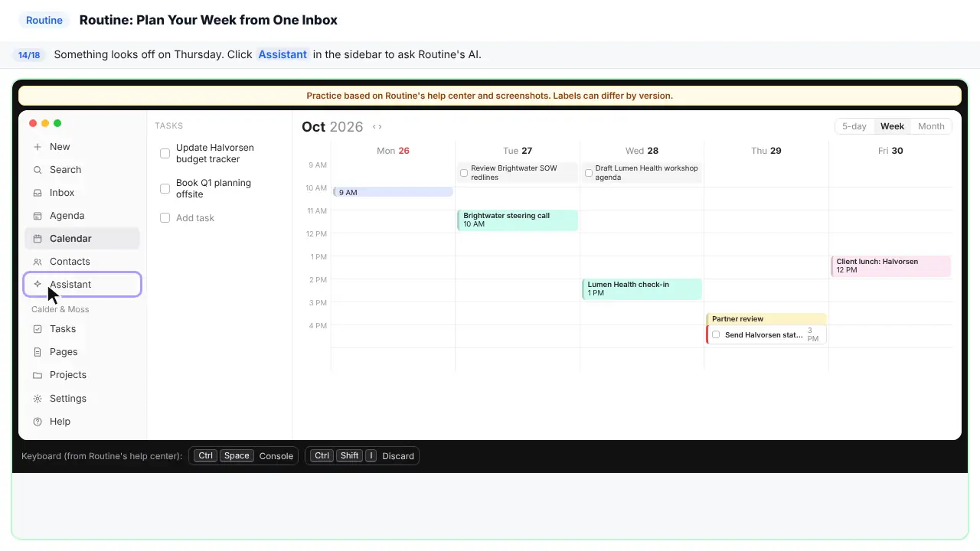
Task: Click the Projects folder icon
Action: pos(38,375)
